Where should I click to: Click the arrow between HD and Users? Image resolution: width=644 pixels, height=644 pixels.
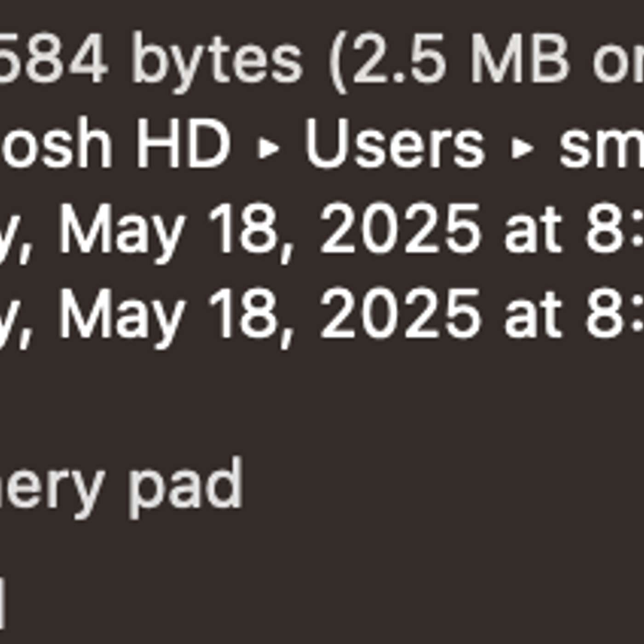pyautogui.click(x=269, y=149)
